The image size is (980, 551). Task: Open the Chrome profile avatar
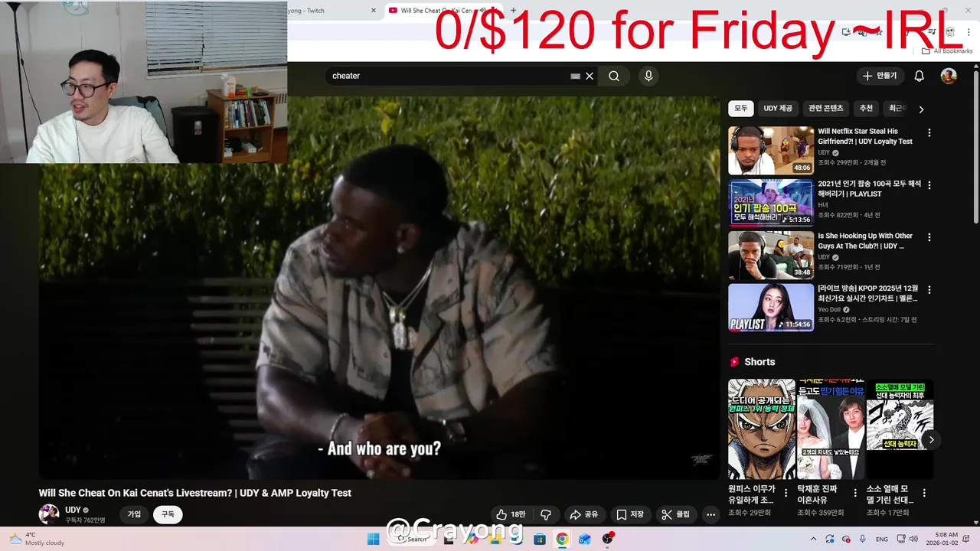(x=950, y=32)
